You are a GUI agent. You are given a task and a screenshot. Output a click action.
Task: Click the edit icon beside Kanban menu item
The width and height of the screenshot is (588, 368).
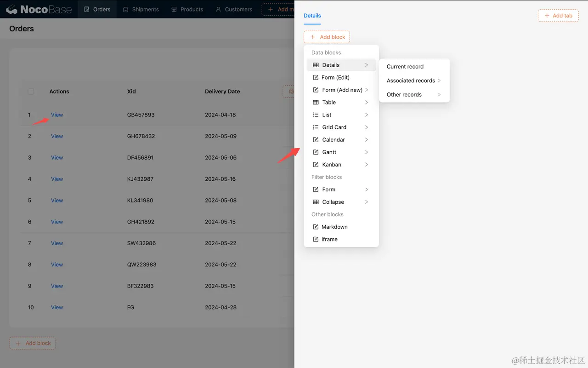pos(316,165)
